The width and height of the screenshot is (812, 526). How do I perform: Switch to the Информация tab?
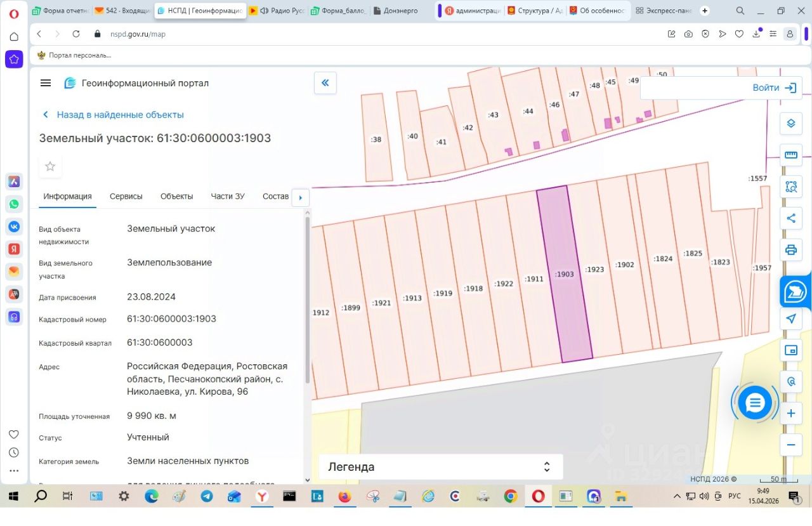click(67, 196)
